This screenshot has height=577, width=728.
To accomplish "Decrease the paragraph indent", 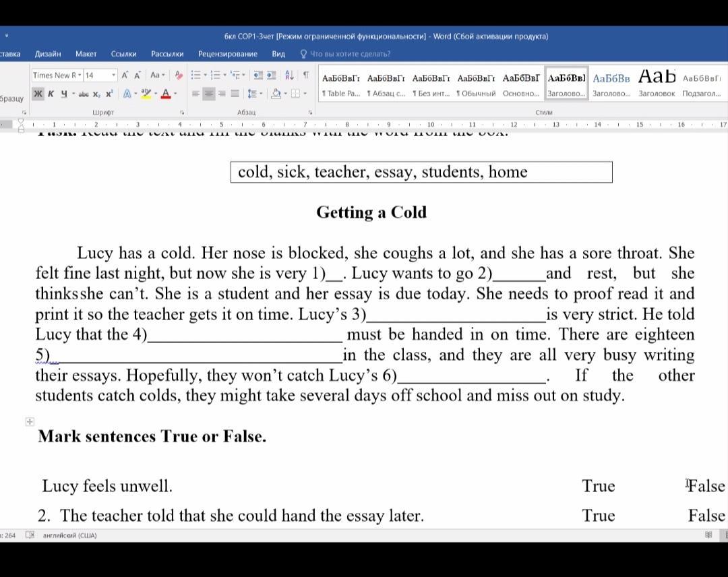I will pyautogui.click(x=258, y=75).
